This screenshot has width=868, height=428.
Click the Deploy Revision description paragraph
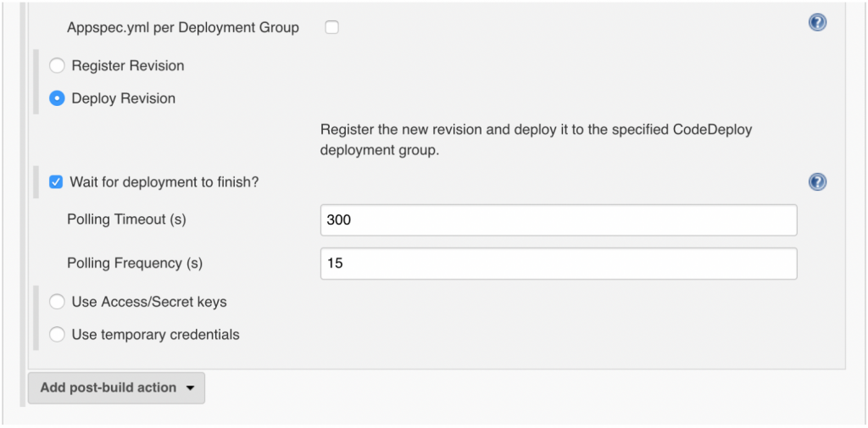click(536, 140)
